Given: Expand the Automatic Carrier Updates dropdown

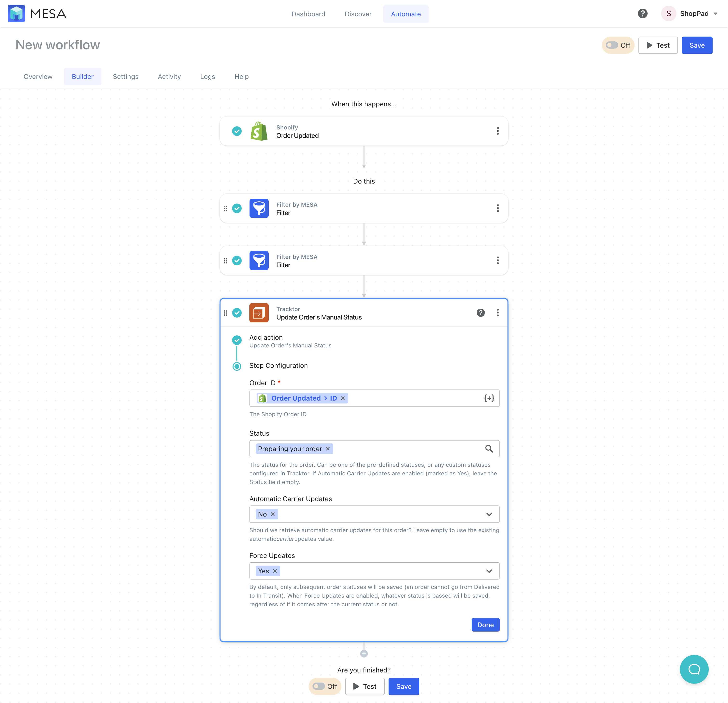Looking at the screenshot, I should click(x=489, y=514).
